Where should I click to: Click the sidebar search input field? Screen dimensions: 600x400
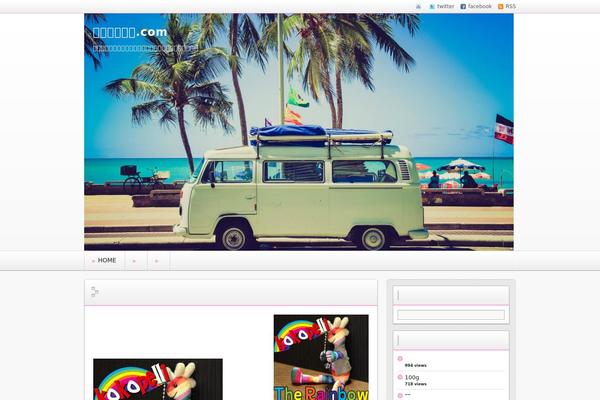tap(451, 315)
